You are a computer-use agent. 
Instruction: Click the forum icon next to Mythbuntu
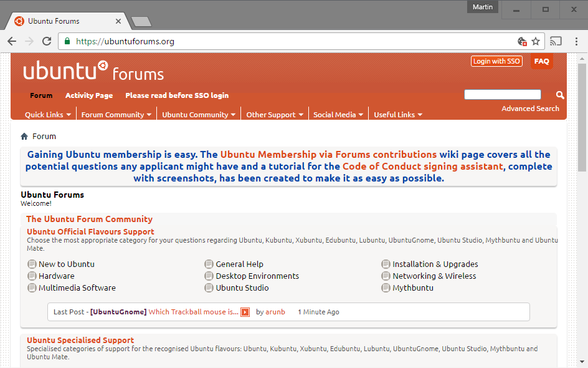pyautogui.click(x=386, y=288)
